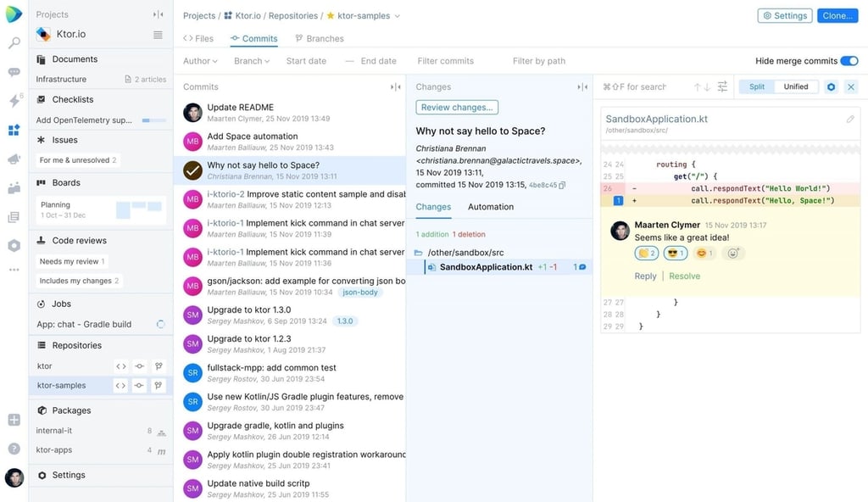Open the hexagon administration icon
Image resolution: width=868 pixels, height=502 pixels.
pos(14,245)
